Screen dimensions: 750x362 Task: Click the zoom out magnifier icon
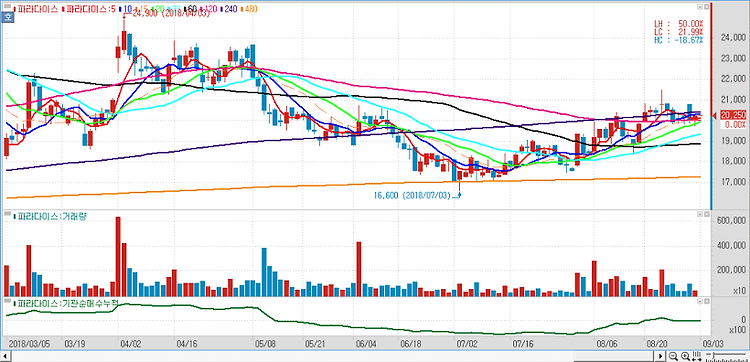pos(673,356)
